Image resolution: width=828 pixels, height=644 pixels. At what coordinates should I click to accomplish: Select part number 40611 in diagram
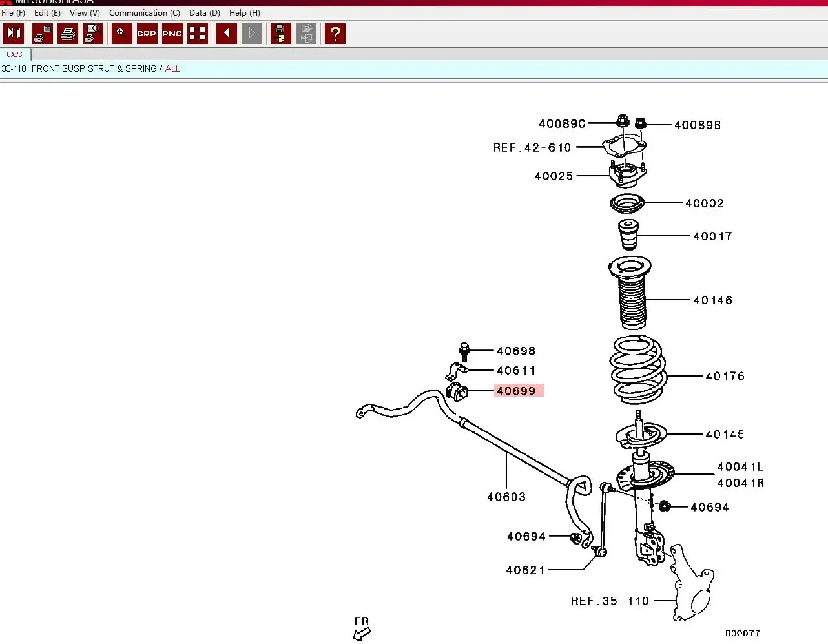[x=516, y=371]
